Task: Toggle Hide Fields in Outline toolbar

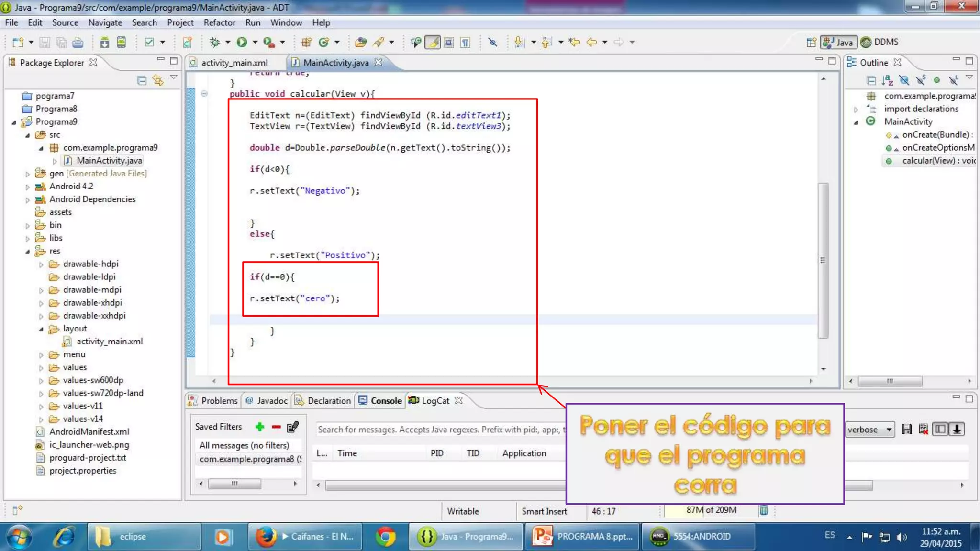Action: (x=904, y=80)
